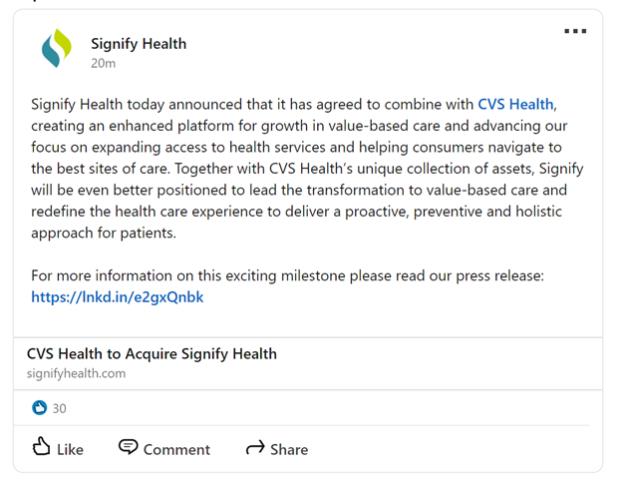View the 30 reactions count

(59, 408)
